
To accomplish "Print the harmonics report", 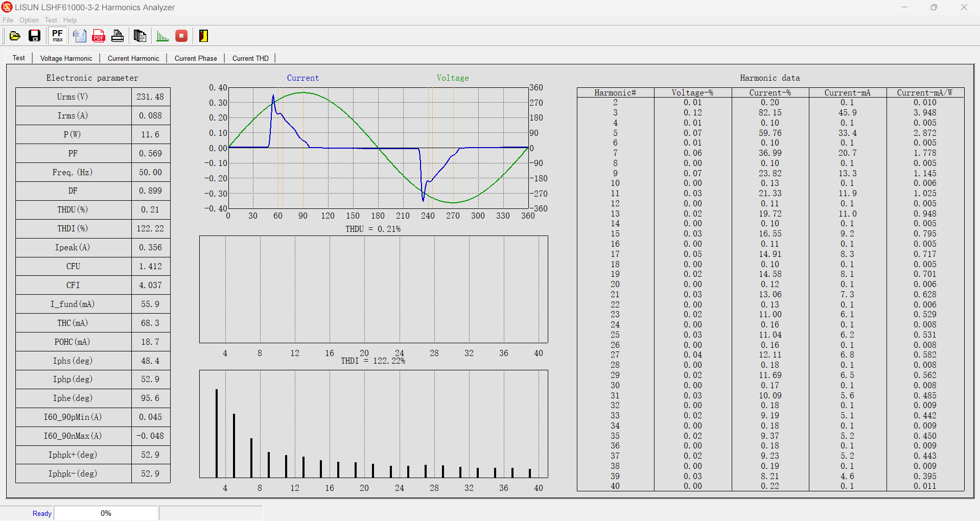I will point(117,36).
